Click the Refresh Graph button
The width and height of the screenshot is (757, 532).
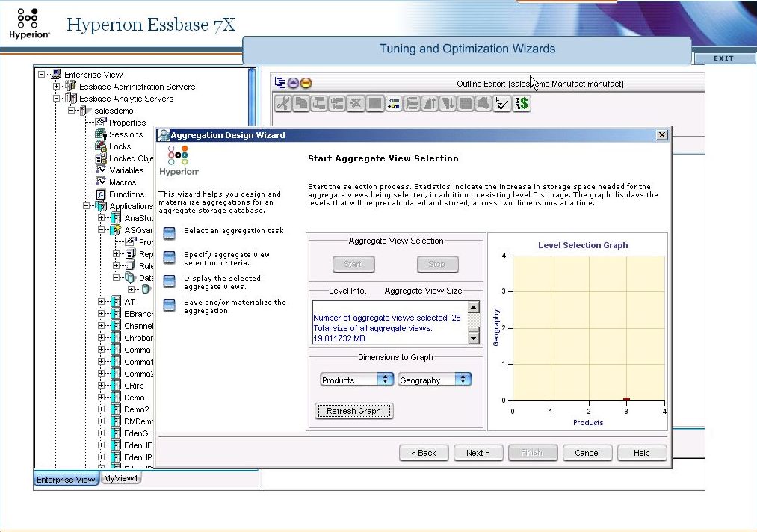click(353, 411)
